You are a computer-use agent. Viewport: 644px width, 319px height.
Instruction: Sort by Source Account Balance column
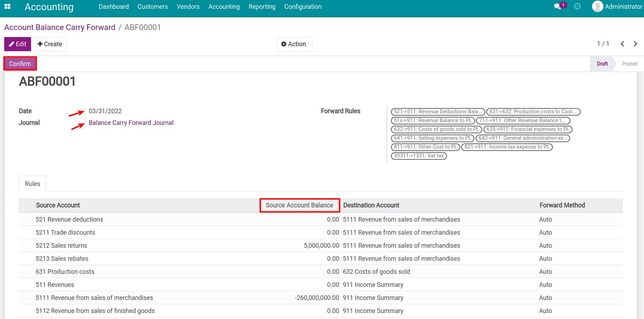point(299,205)
